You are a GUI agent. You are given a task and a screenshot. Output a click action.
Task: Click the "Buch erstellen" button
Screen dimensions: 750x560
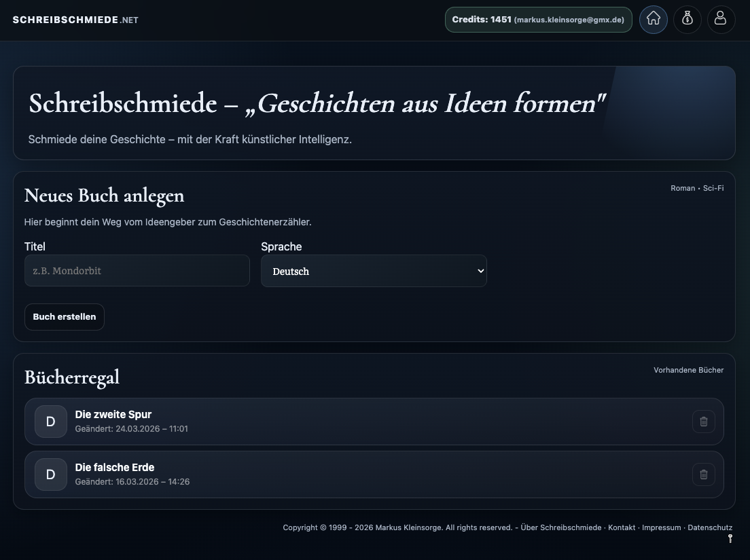(x=64, y=316)
